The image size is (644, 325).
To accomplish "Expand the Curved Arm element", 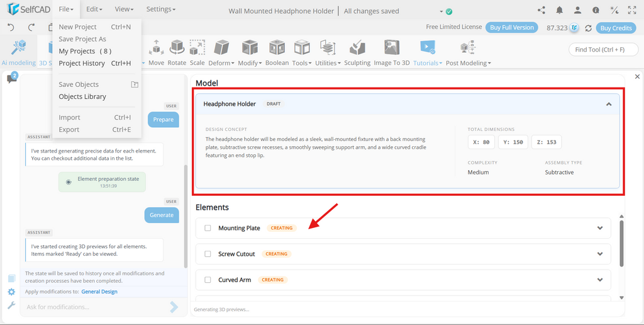I will tap(600, 280).
